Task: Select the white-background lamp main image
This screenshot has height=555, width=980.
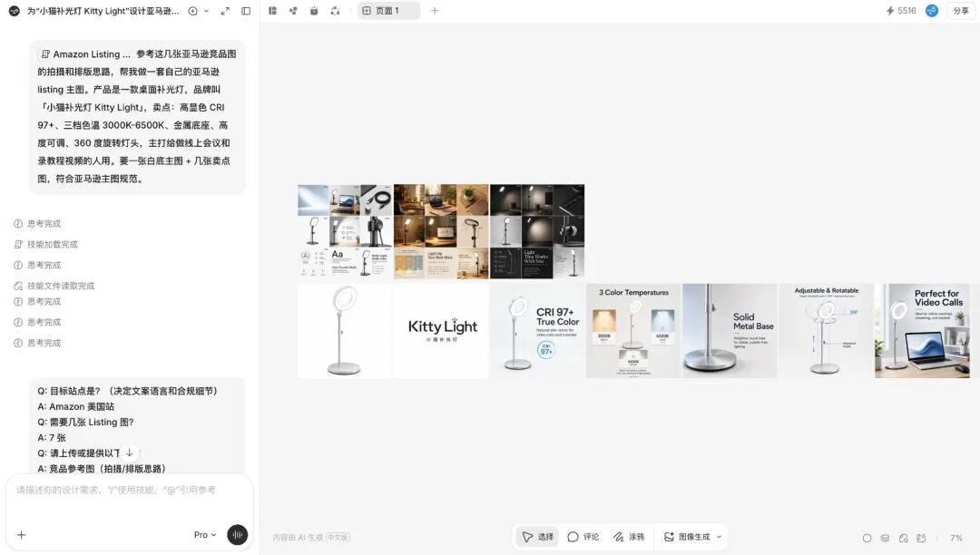Action: tap(345, 331)
